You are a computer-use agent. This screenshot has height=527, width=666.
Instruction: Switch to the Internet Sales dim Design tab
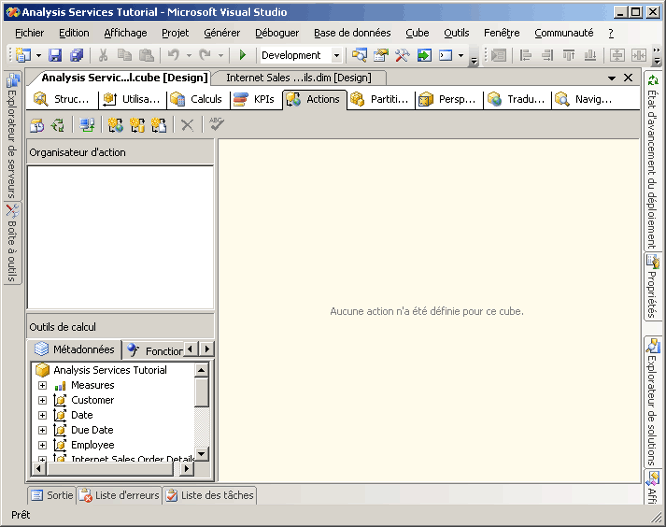click(x=299, y=78)
